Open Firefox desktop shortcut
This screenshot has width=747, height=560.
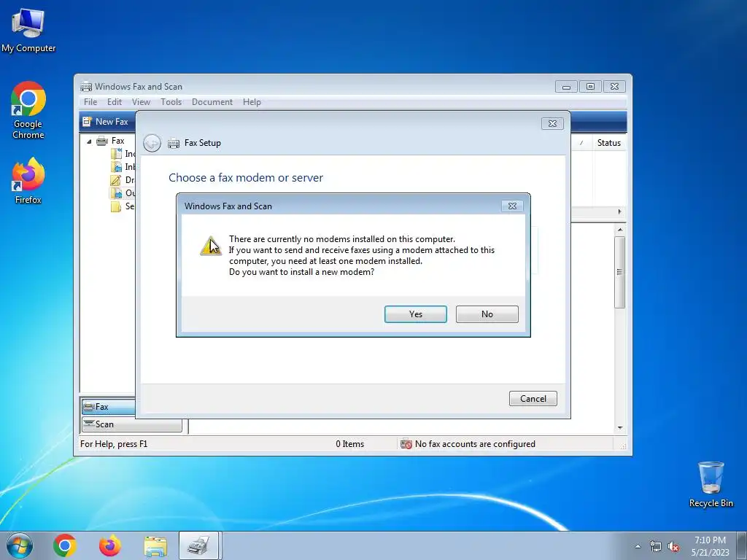pyautogui.click(x=28, y=181)
